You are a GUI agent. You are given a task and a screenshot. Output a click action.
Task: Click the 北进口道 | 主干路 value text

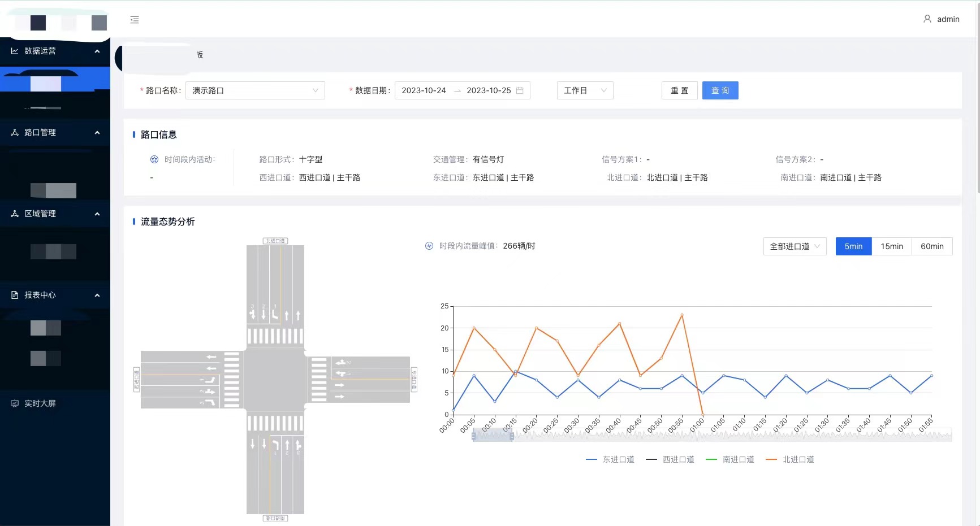(677, 177)
